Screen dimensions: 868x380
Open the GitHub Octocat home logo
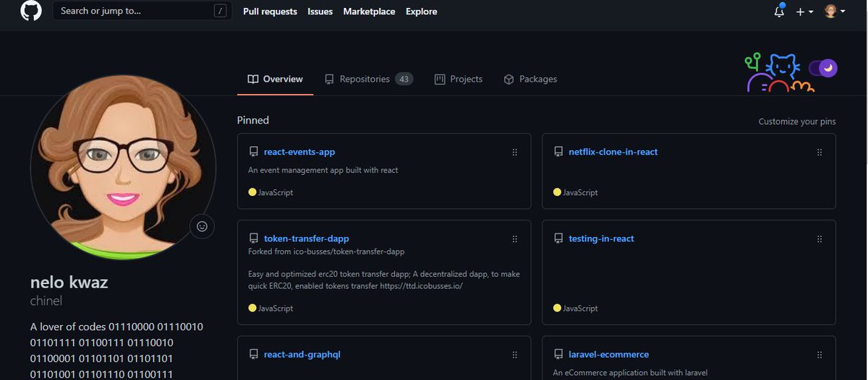(x=31, y=11)
